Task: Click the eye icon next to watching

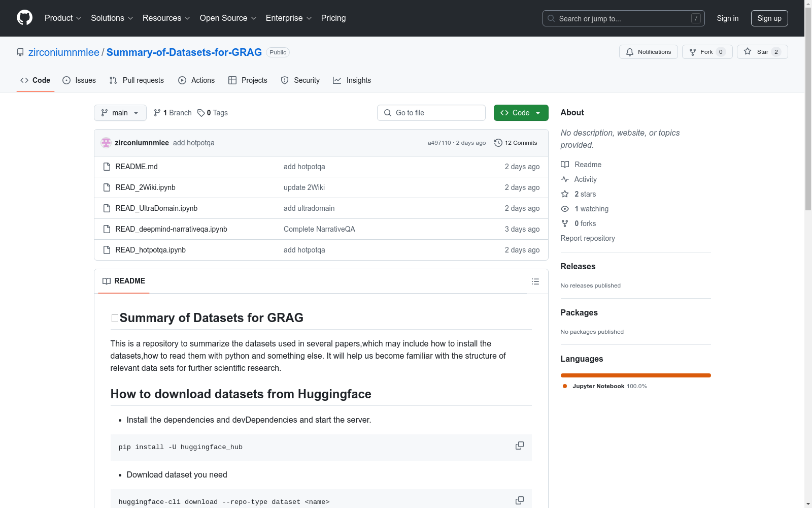Action: point(565,209)
